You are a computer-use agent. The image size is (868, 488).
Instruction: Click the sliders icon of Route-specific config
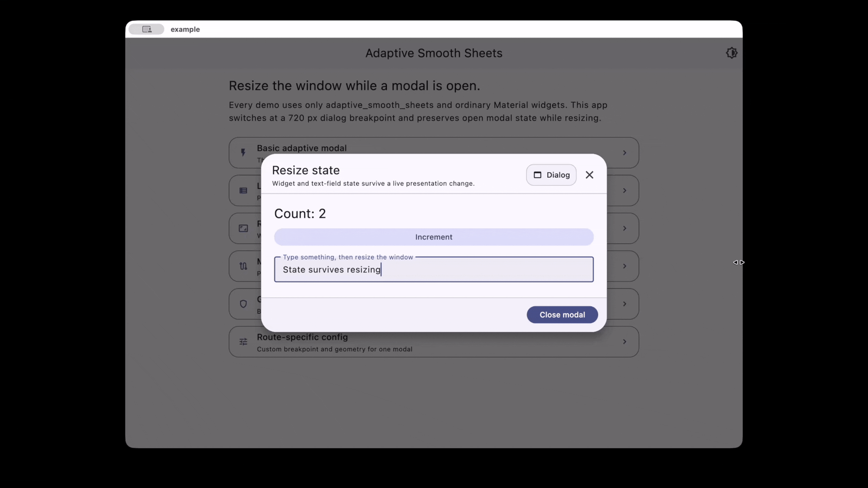point(243,342)
